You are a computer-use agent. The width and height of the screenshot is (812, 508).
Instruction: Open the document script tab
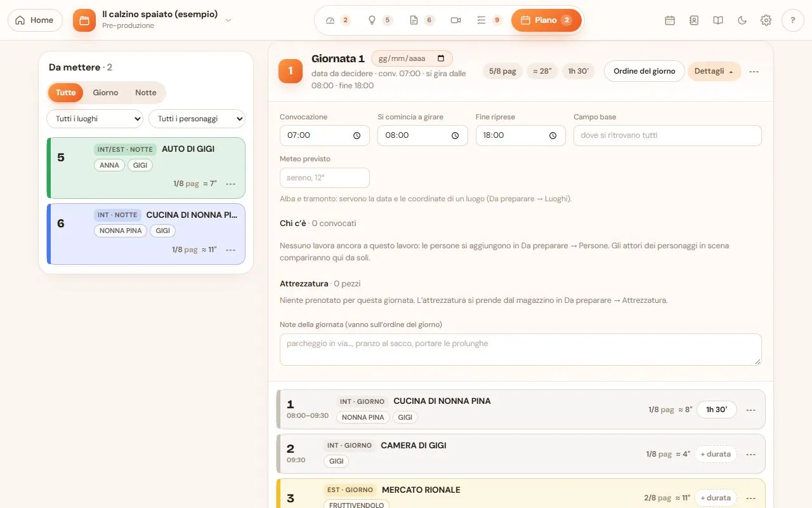tap(422, 20)
